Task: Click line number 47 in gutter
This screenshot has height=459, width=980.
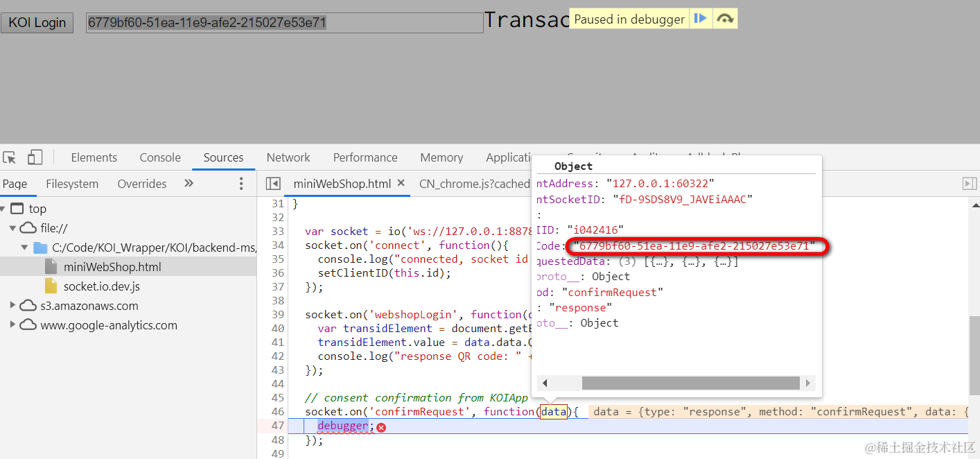Action: 277,426
